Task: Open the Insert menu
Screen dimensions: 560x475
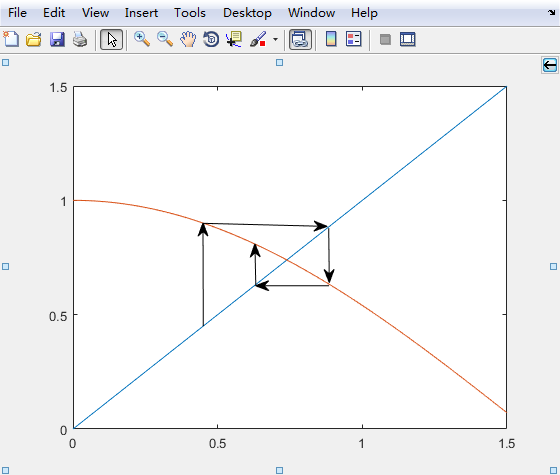Action: point(141,13)
